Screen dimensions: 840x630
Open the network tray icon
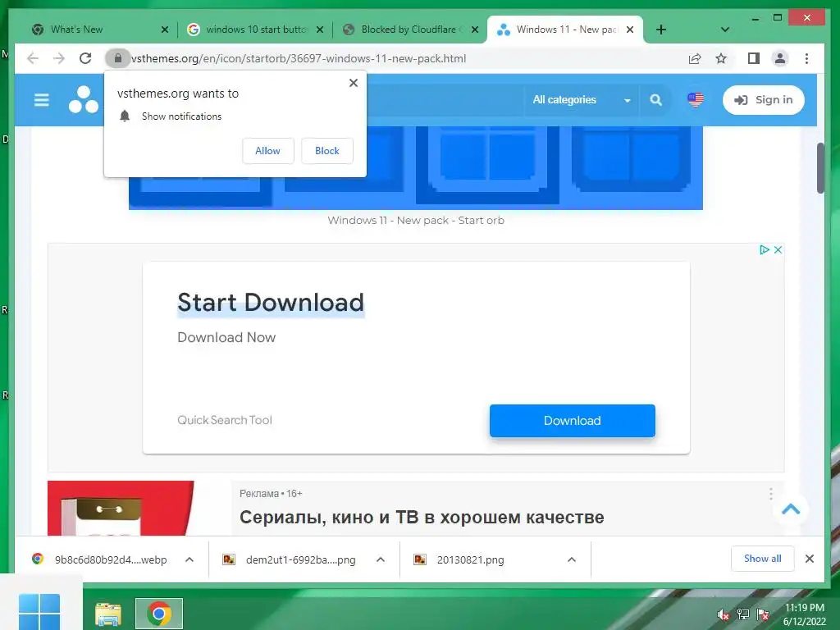tap(743, 614)
